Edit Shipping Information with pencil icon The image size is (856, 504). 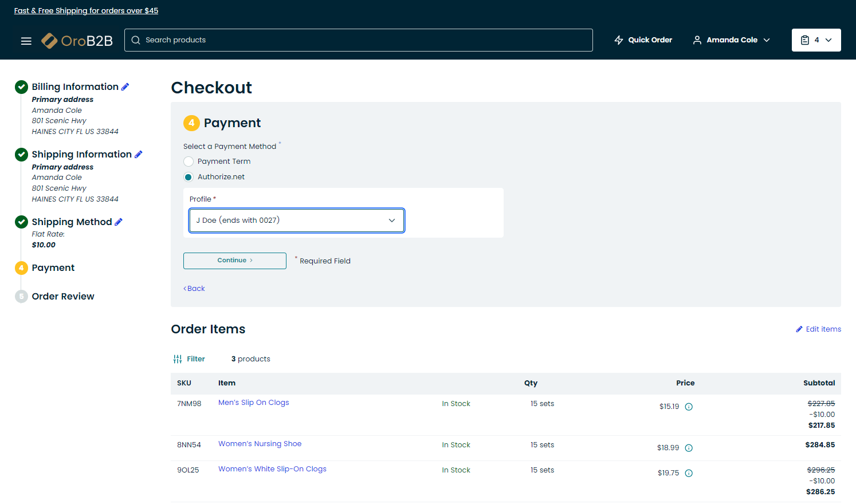(x=139, y=155)
